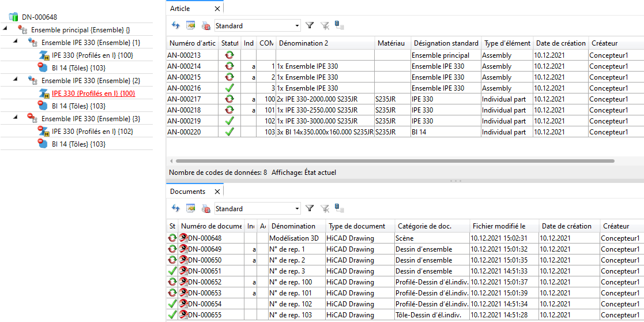The image size is (644, 322).
Task: Click the red printer icon in the Article toolbar
Action: coord(206,25)
